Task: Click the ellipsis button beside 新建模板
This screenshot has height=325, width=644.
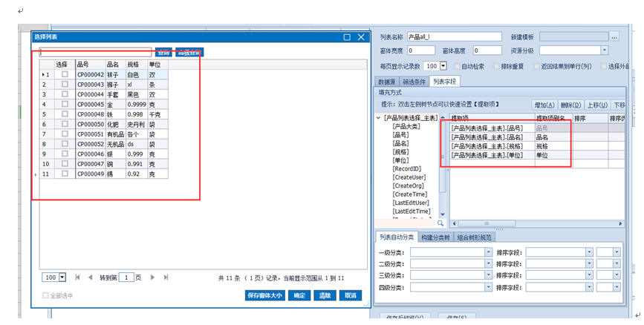Action: [x=614, y=36]
